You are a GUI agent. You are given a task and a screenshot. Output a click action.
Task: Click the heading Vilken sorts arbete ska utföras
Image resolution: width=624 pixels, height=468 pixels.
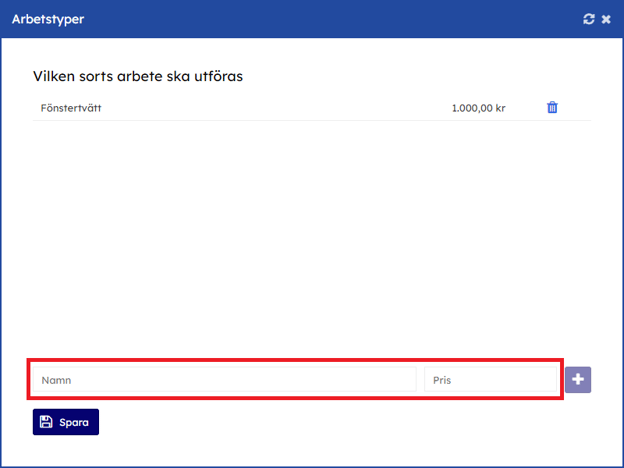(x=138, y=76)
